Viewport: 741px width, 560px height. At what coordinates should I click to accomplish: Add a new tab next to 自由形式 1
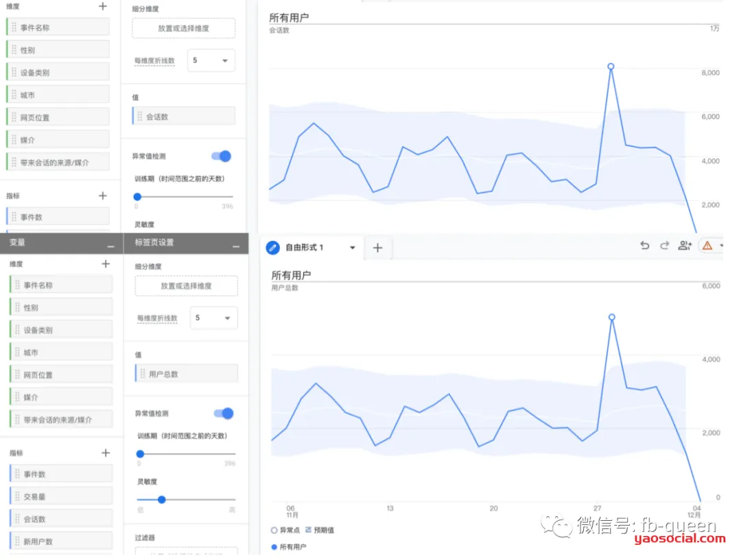coord(377,248)
